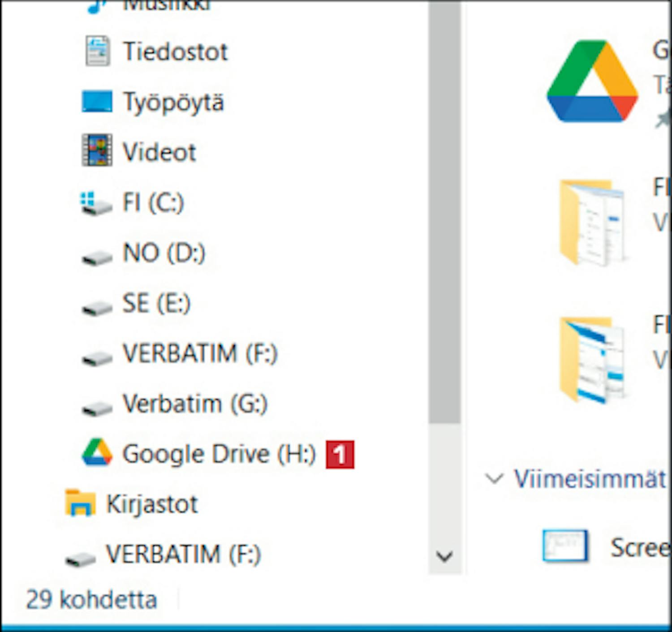Open Verbatim (G:) drive entry

195,404
